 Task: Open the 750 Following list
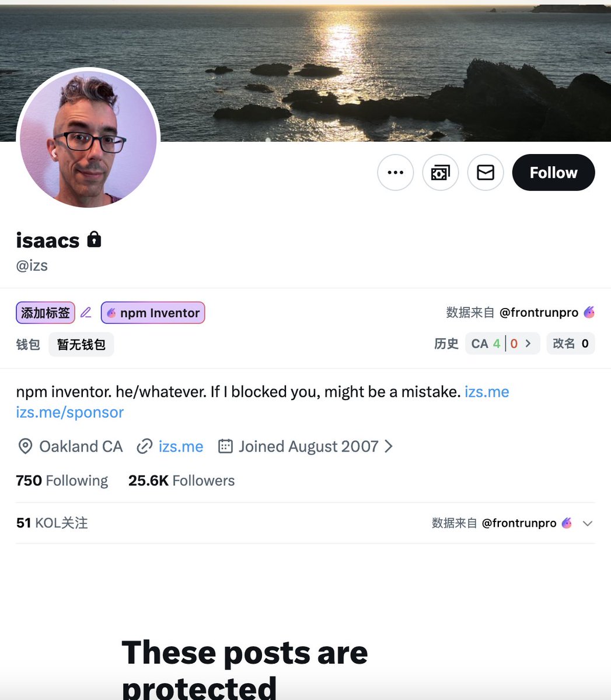62,481
